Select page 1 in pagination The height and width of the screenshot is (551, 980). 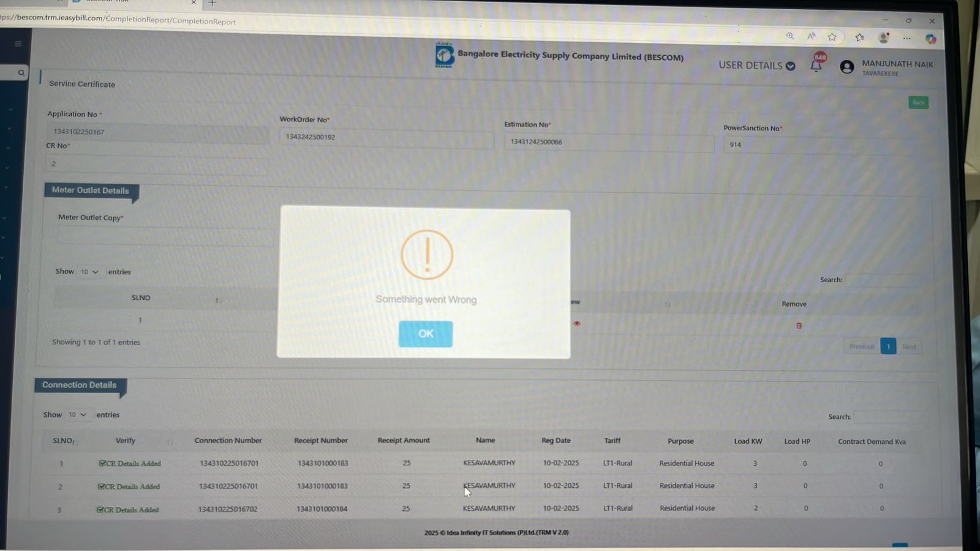888,347
